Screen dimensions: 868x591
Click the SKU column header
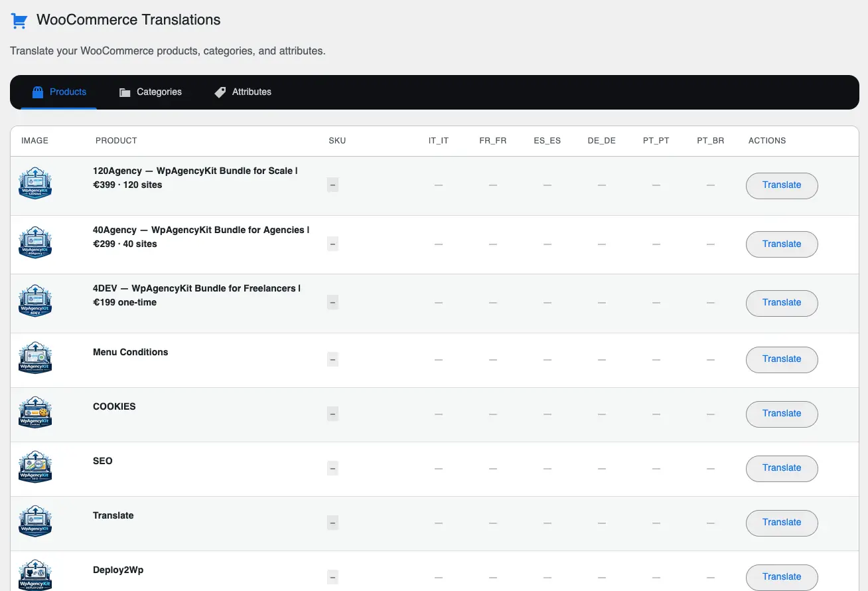(x=337, y=141)
